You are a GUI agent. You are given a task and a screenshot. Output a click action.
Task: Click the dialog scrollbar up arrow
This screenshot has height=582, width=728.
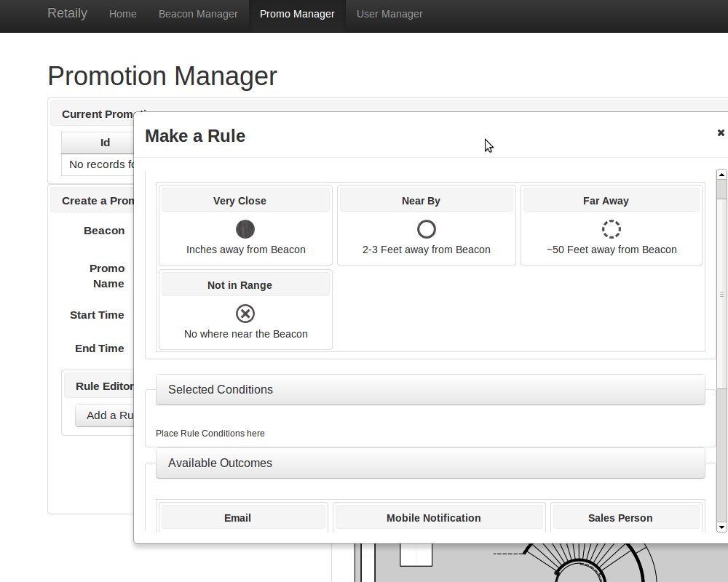pyautogui.click(x=721, y=175)
